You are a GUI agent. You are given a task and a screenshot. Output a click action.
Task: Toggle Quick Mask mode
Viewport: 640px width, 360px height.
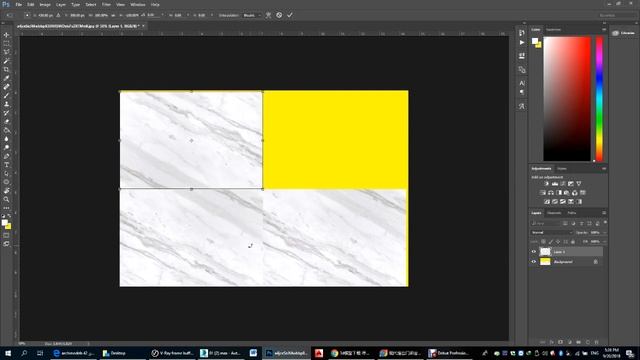pos(6,235)
